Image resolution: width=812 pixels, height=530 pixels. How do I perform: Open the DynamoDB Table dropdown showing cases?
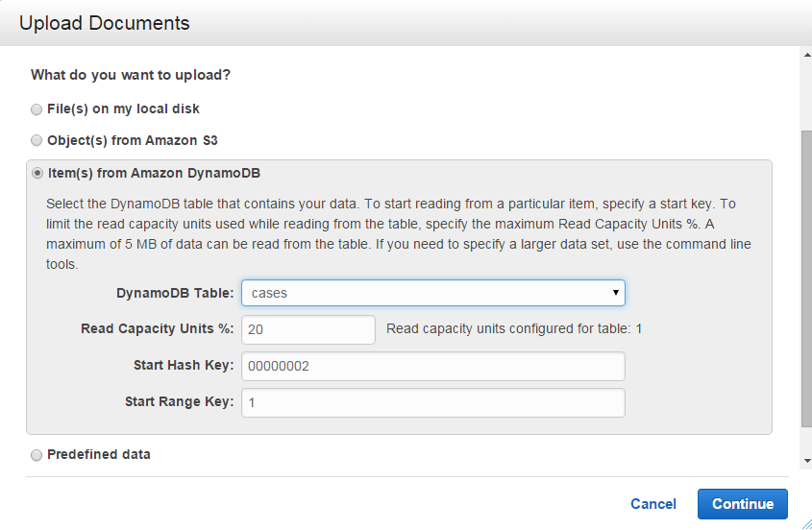tap(432, 293)
